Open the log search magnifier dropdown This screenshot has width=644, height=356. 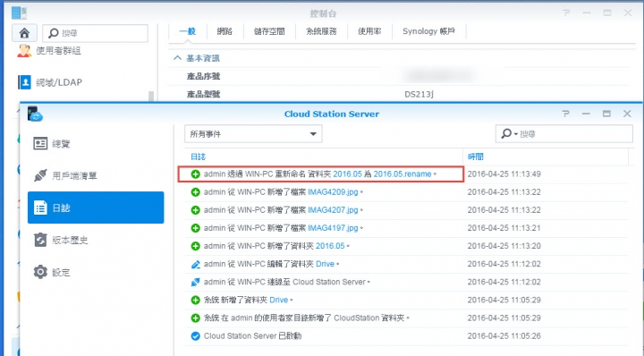click(x=509, y=134)
